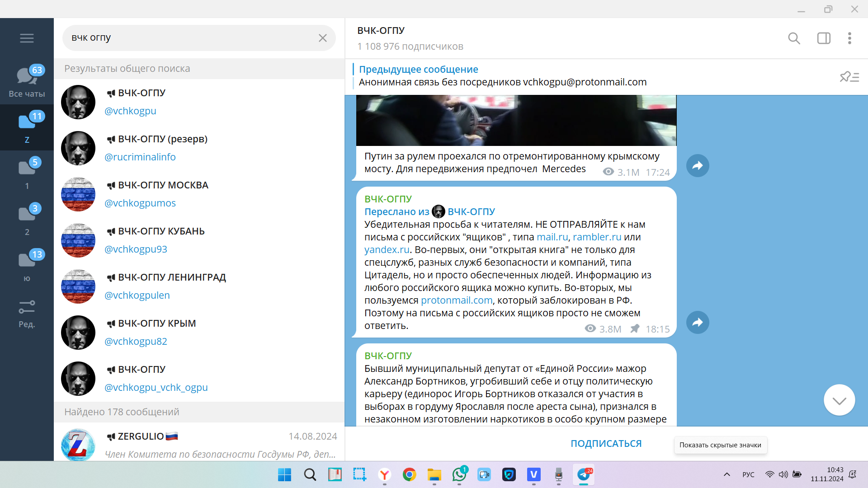This screenshot has height=488, width=868.
Task: Open ВЧК-ОГПУ ЛЕНИНГРАД channel result
Action: [x=199, y=286]
